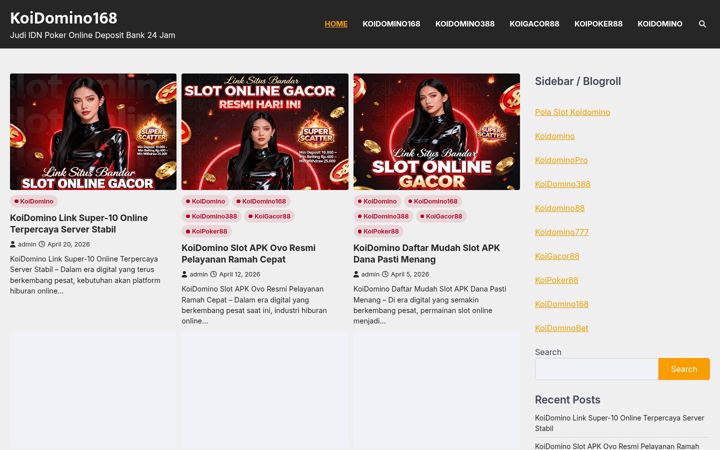Open Koidomino777 blogroll link

[562, 232]
